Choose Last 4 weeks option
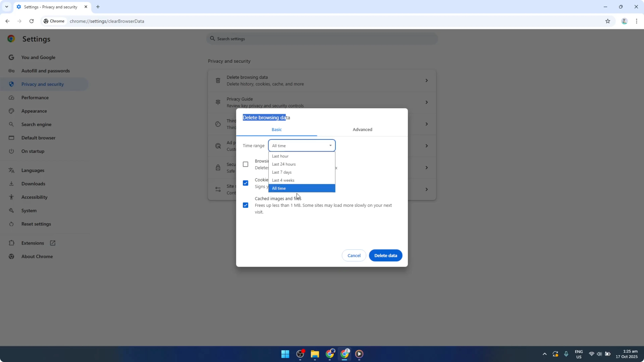The width and height of the screenshot is (644, 362). pos(302,180)
